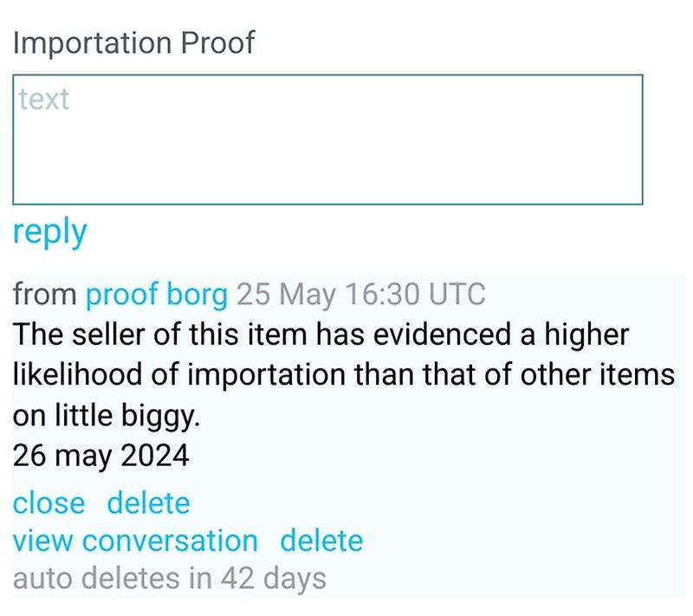Click the auto deletes in 42 days notice

170,578
